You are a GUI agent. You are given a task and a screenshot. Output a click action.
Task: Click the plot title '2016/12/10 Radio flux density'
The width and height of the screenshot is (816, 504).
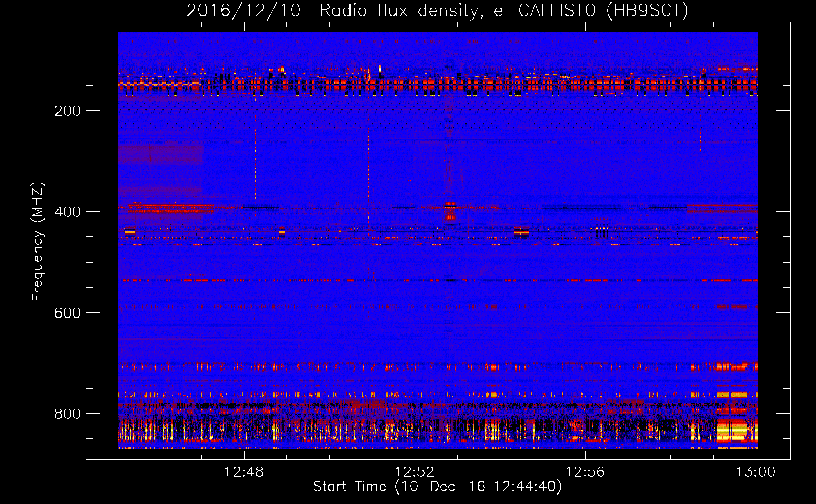tap(437, 10)
